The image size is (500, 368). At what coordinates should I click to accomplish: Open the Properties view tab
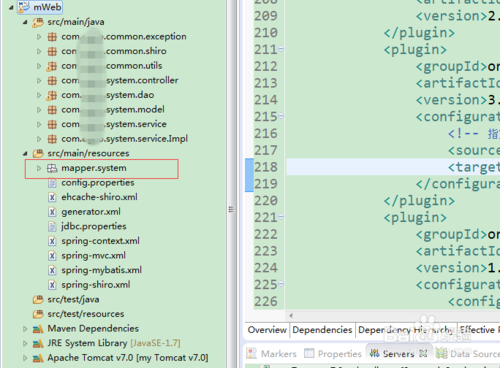(333, 353)
